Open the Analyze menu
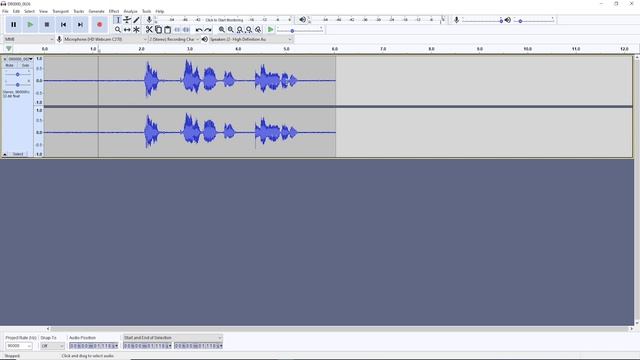The height and width of the screenshot is (360, 640). (x=131, y=11)
